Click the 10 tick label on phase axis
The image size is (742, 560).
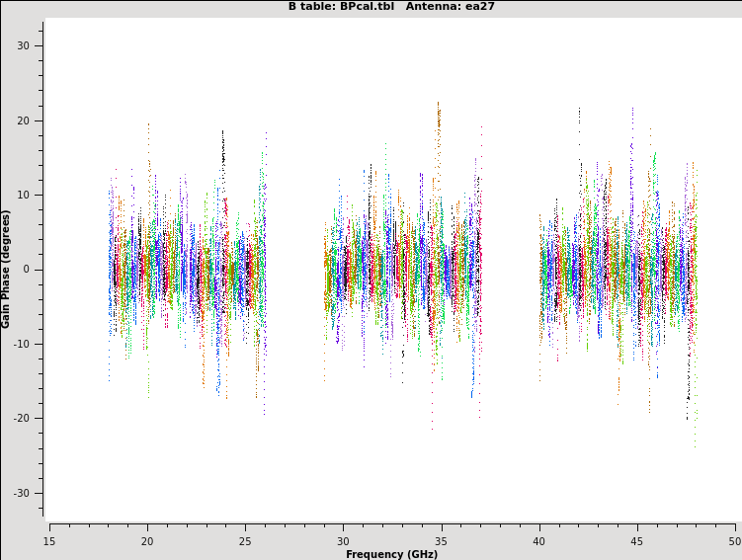(x=24, y=196)
